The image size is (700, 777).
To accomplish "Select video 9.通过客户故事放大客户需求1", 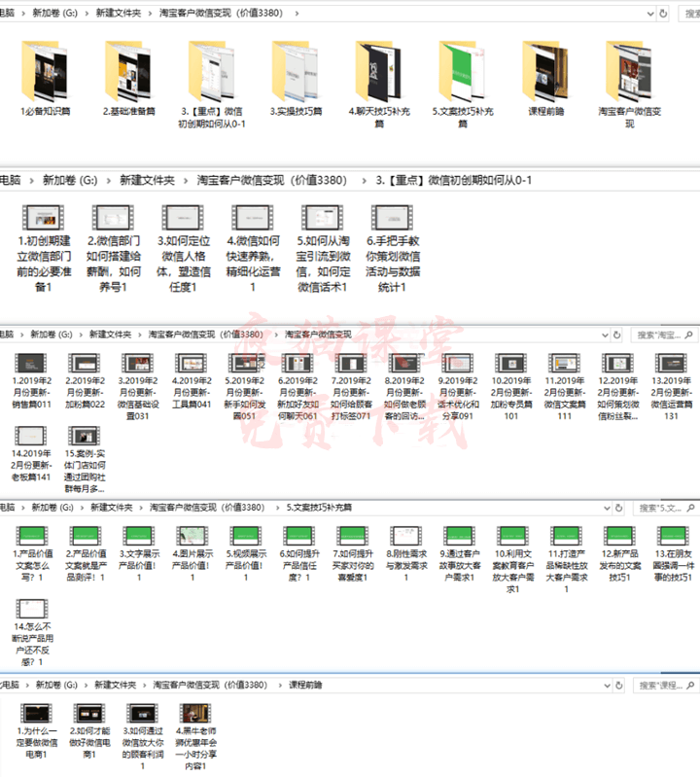I will [x=460, y=554].
